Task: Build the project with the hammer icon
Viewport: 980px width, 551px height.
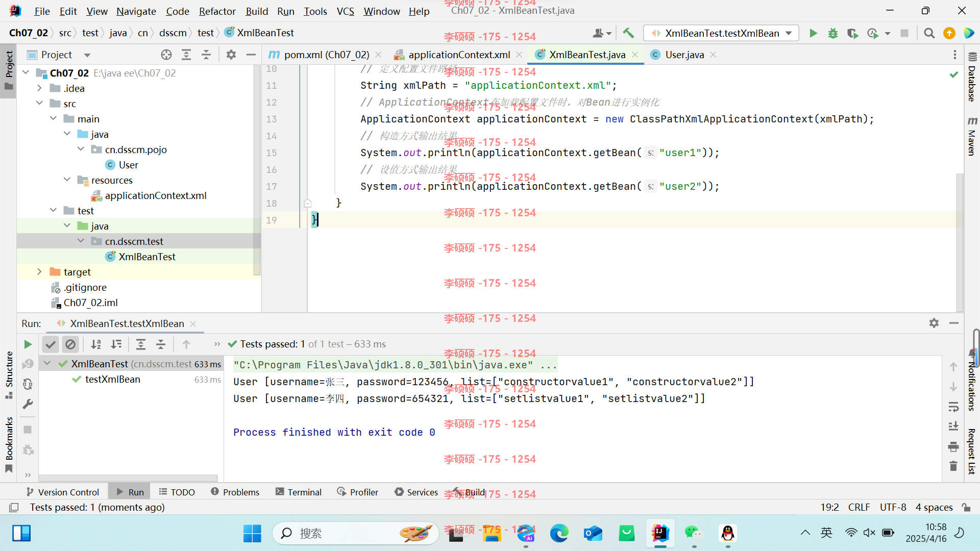Action: [628, 33]
